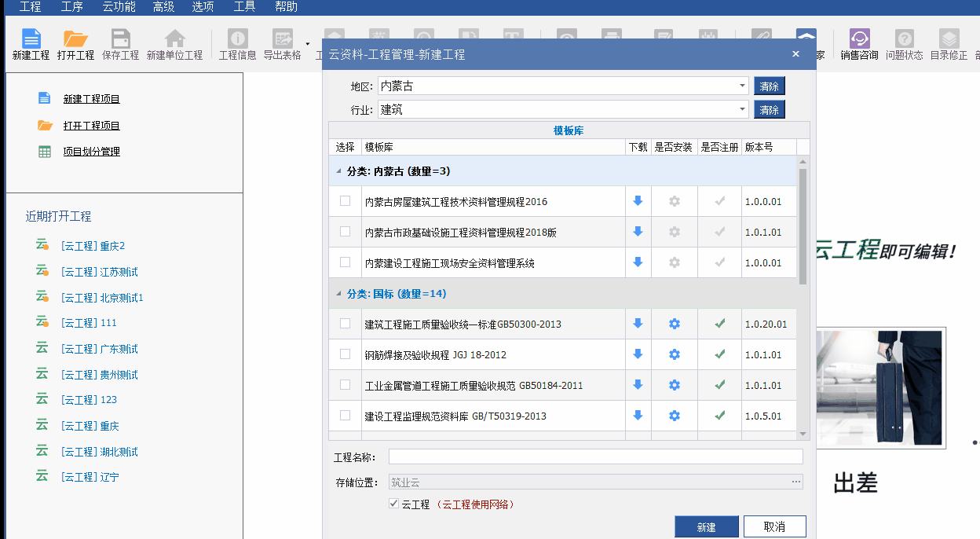Check the box for 建筑工程施工质量验收统一标准GB50300-2013
This screenshot has height=539, width=980.
click(345, 324)
